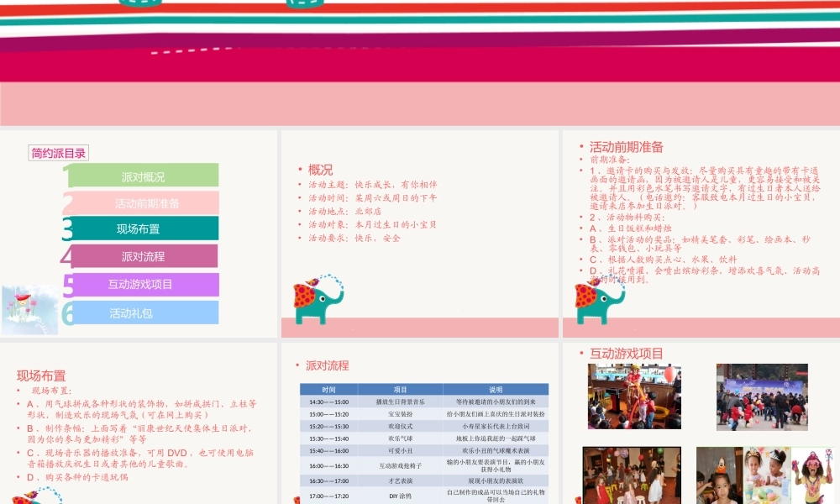Click the flower picture on the directory slide
The image size is (840, 504).
click(x=29, y=310)
